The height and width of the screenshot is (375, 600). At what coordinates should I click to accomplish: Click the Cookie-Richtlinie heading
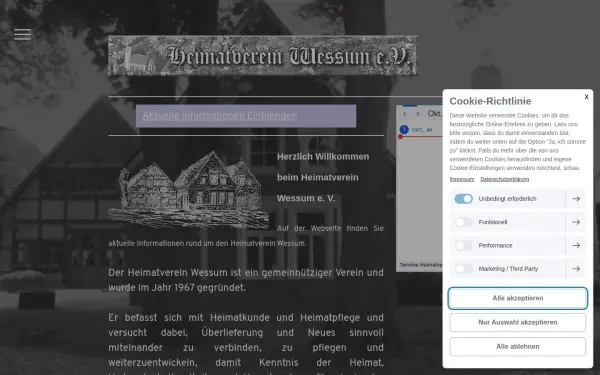(490, 101)
